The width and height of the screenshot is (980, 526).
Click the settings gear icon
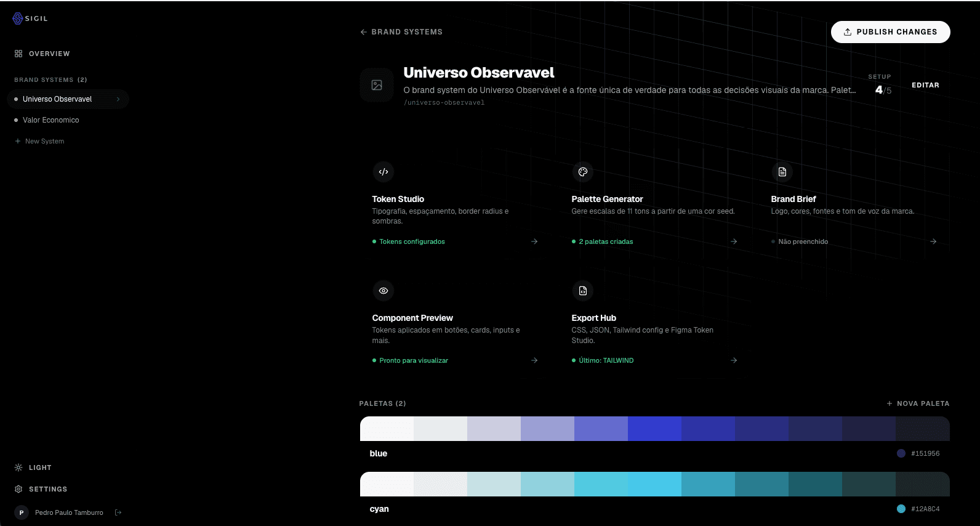click(x=18, y=489)
